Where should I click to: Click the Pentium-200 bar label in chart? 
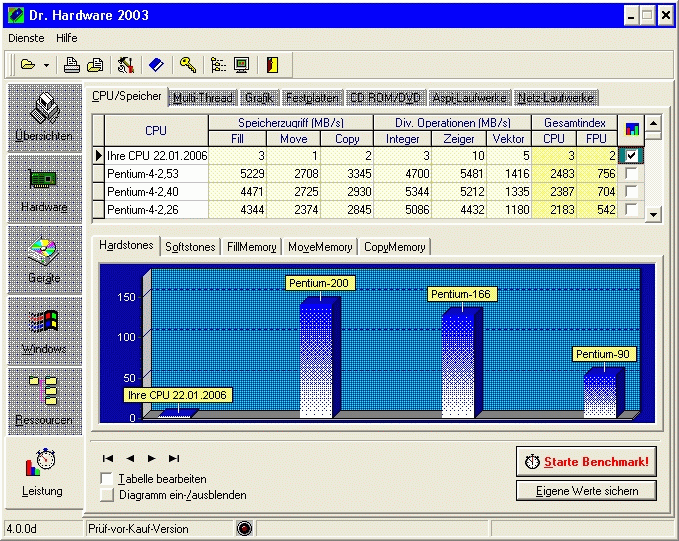(x=319, y=283)
